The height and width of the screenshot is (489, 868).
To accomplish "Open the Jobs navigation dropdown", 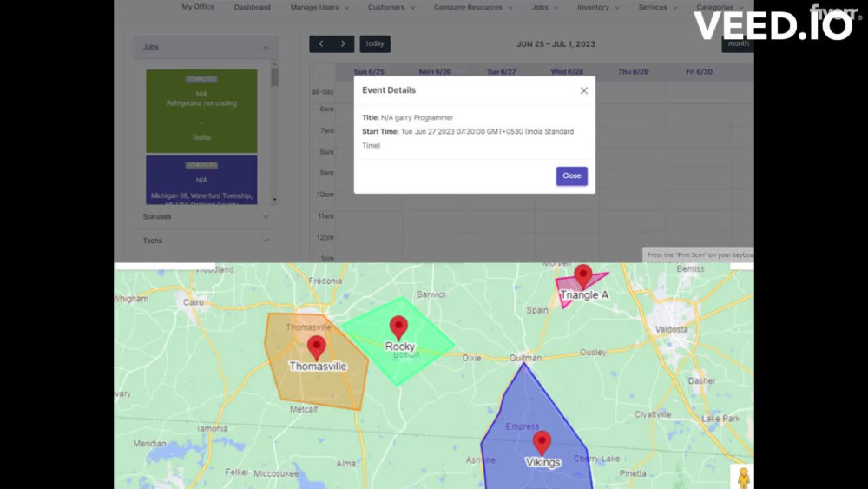I will coord(545,7).
